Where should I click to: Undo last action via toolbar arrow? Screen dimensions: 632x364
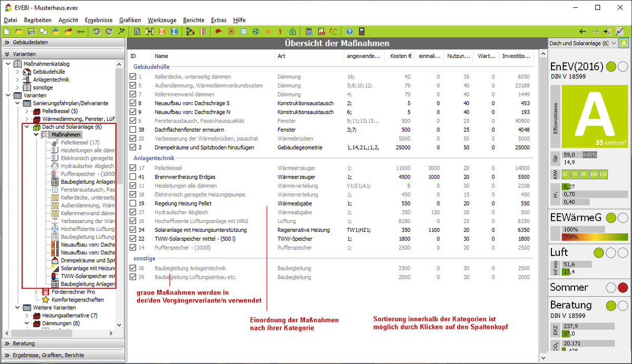click(x=96, y=32)
